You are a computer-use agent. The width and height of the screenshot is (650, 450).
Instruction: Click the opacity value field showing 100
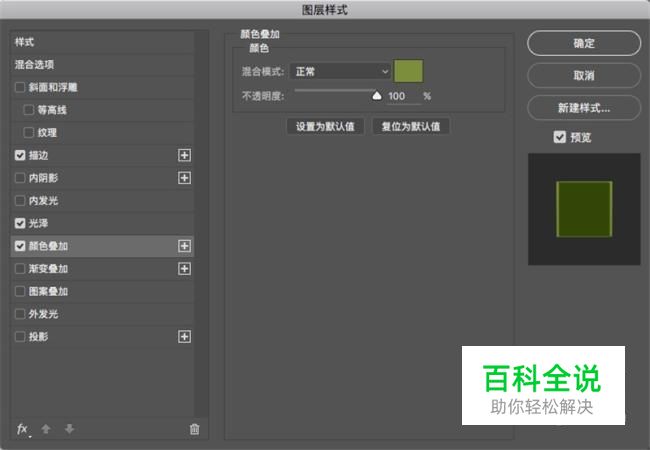403,97
